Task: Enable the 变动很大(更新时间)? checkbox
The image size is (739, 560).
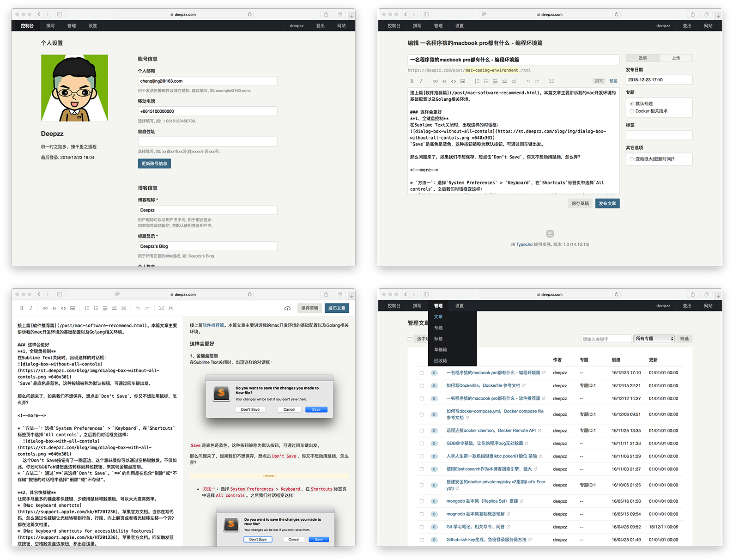Action: pos(631,159)
